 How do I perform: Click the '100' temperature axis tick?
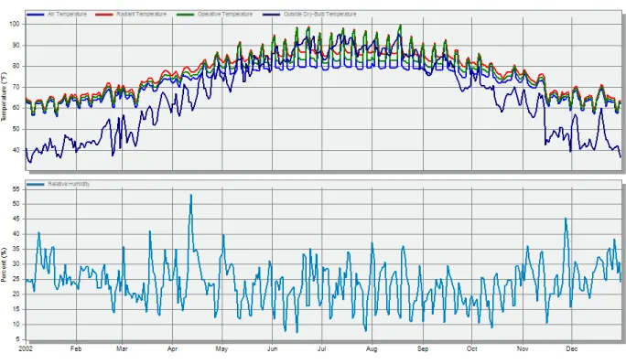coord(14,24)
